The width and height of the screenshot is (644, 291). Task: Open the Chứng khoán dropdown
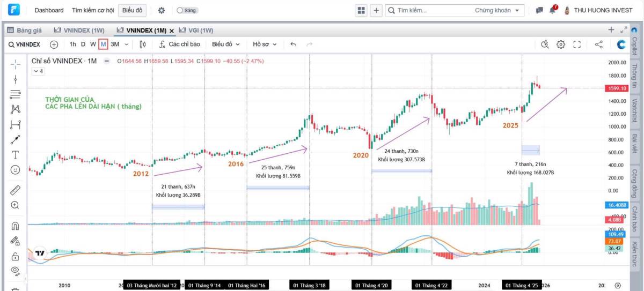click(x=499, y=10)
